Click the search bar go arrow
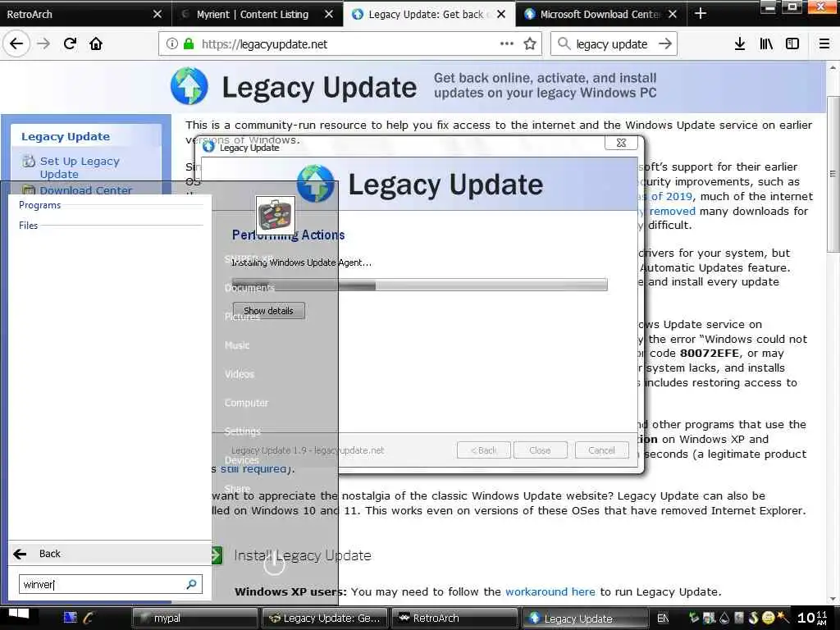 [664, 44]
